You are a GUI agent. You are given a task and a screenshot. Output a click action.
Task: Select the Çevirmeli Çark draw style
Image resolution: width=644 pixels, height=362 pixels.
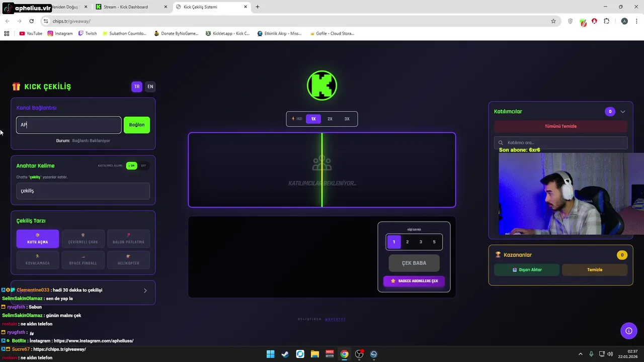(83, 239)
